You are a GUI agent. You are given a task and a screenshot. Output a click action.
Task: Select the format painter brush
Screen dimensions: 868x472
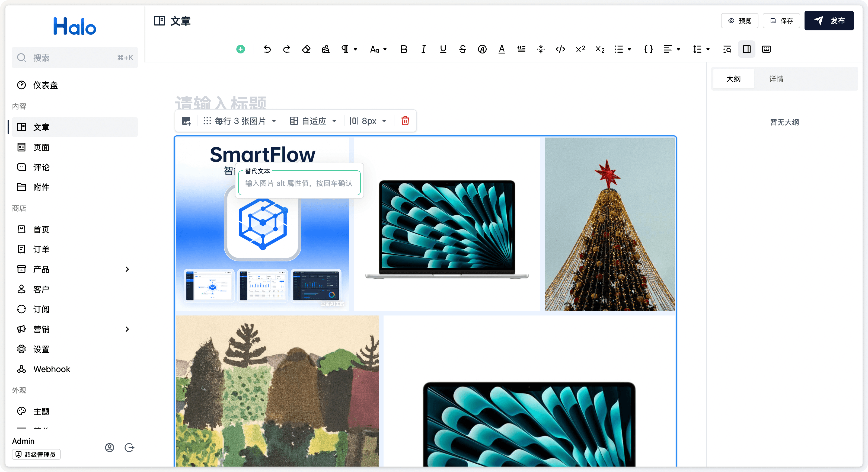(325, 49)
